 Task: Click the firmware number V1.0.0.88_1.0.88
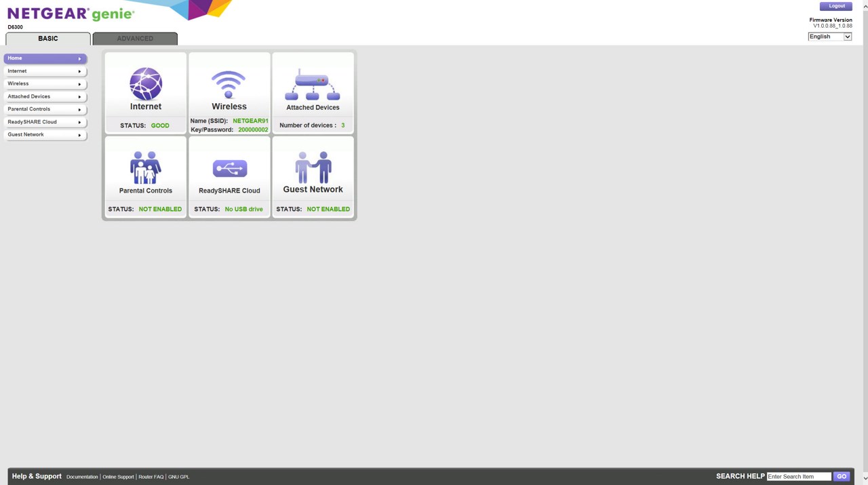click(833, 26)
